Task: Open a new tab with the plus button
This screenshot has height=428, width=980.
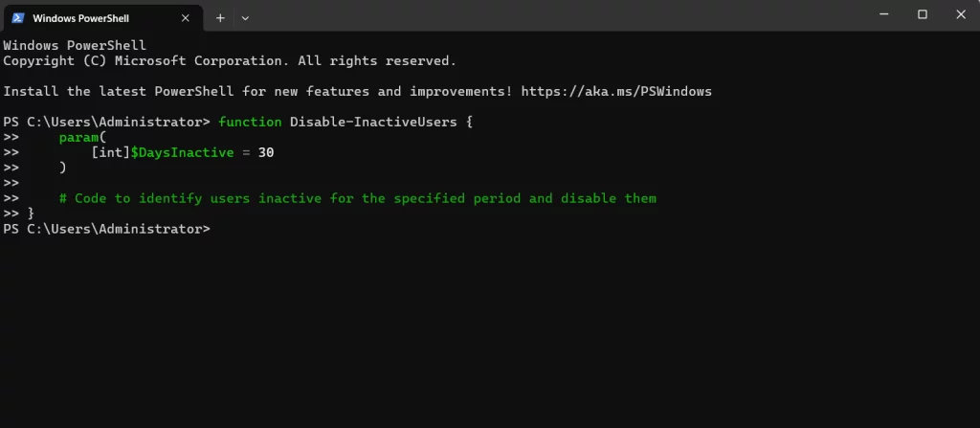Action: (220, 17)
